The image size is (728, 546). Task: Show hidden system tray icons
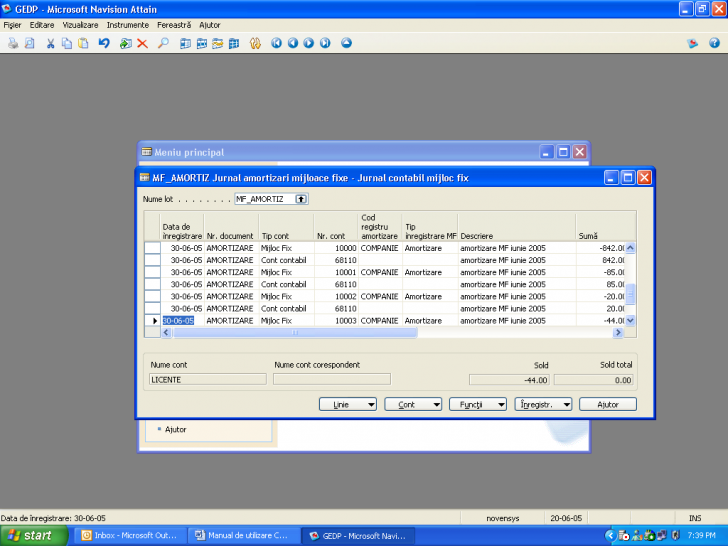pyautogui.click(x=611, y=535)
